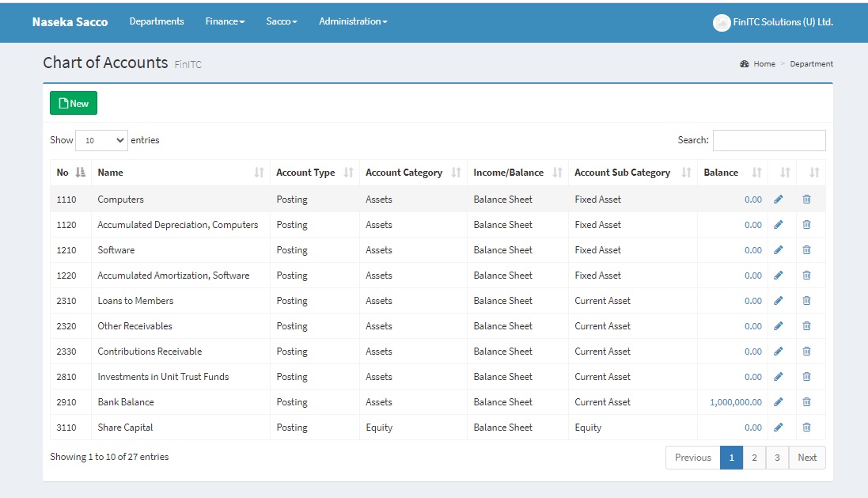The height and width of the screenshot is (498, 868).
Task: Open the Home breadcrumb link
Action: [x=764, y=64]
